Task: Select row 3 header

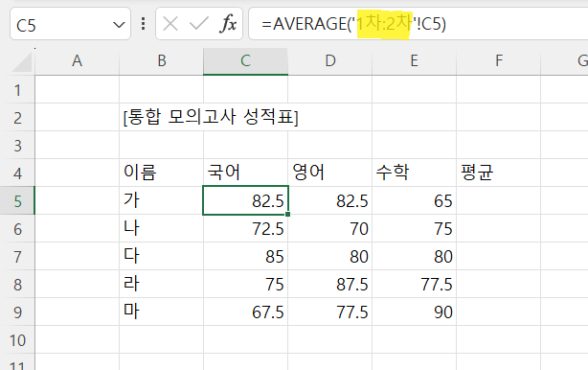Action: point(17,146)
